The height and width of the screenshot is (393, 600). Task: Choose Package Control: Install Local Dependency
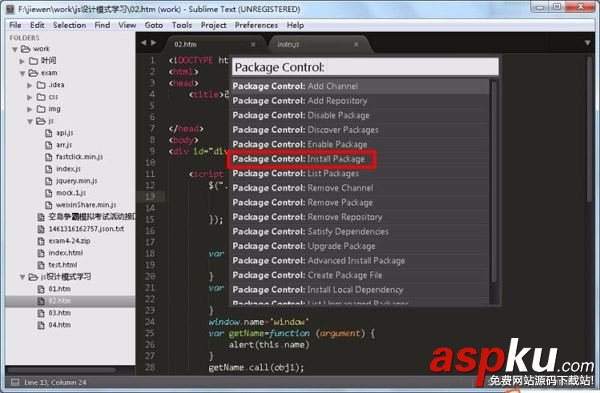click(x=360, y=290)
